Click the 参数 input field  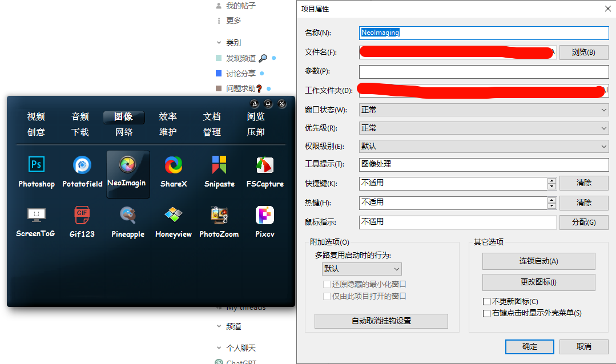point(484,71)
